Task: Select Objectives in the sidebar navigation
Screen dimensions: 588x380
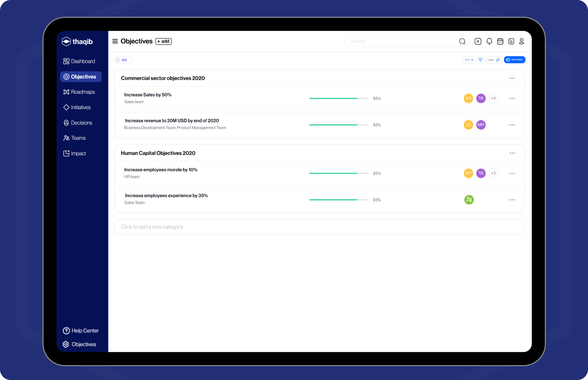Action: pos(81,77)
